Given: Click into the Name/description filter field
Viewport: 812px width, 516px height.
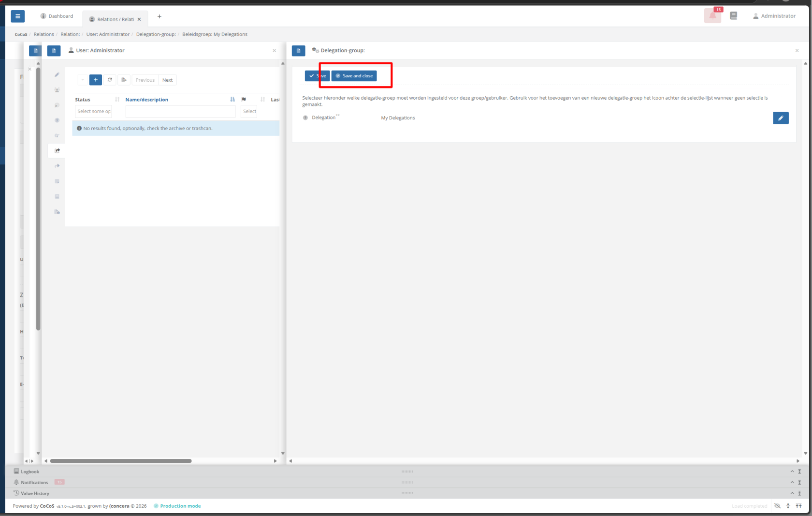Looking at the screenshot, I should tap(180, 111).
